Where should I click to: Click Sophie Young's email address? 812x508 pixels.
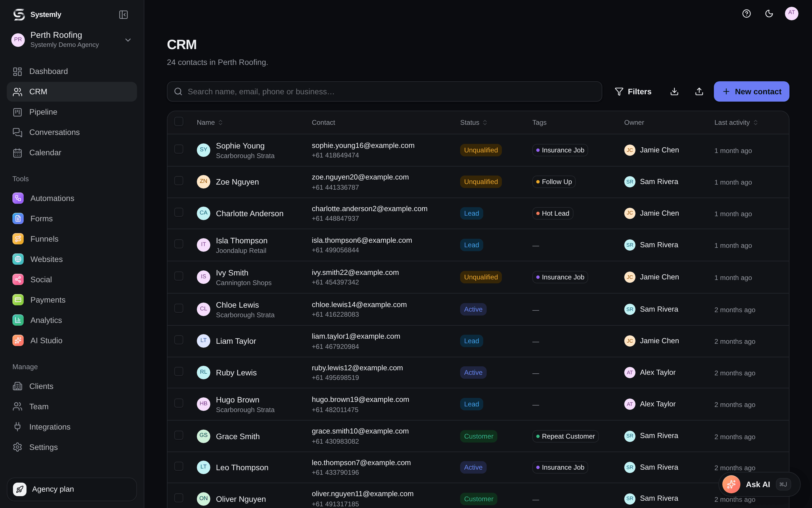point(363,145)
